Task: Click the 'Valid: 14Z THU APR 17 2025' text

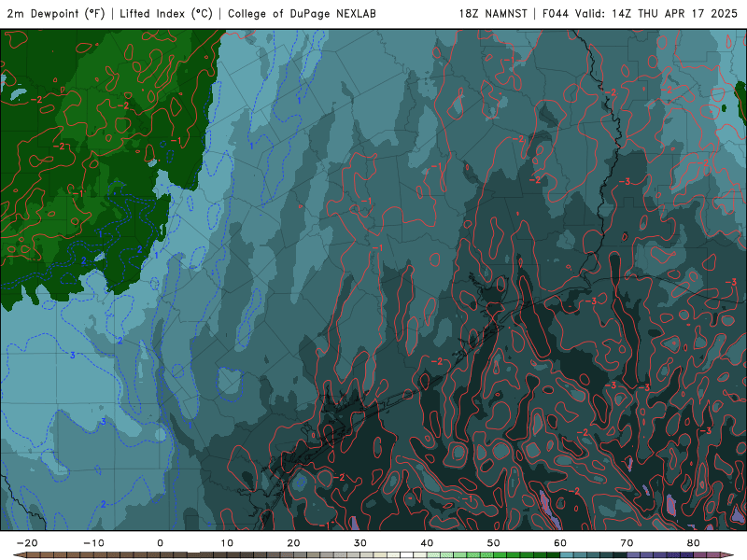Action: pos(656,13)
